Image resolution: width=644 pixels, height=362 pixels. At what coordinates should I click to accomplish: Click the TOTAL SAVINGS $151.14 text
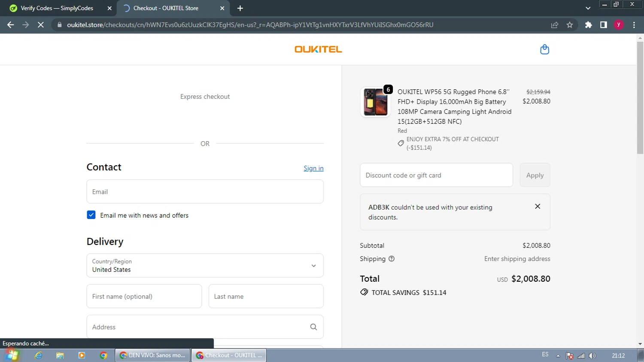tap(409, 292)
